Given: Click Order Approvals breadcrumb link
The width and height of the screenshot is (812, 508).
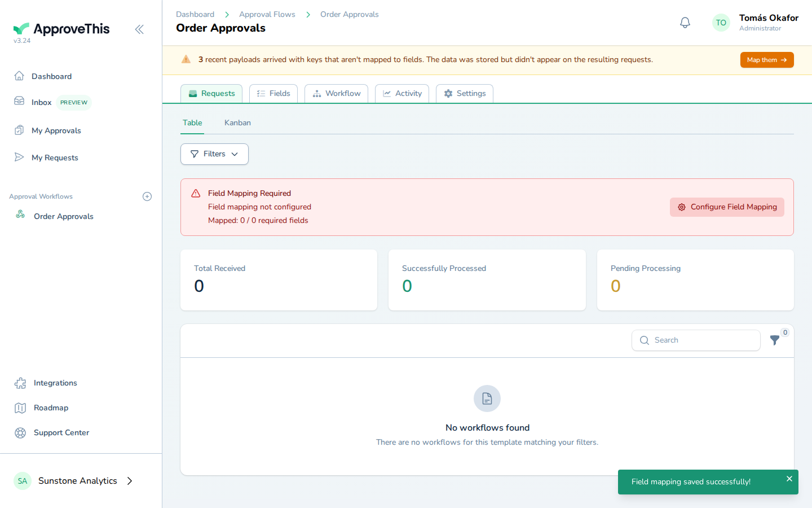Looking at the screenshot, I should pyautogui.click(x=350, y=14).
